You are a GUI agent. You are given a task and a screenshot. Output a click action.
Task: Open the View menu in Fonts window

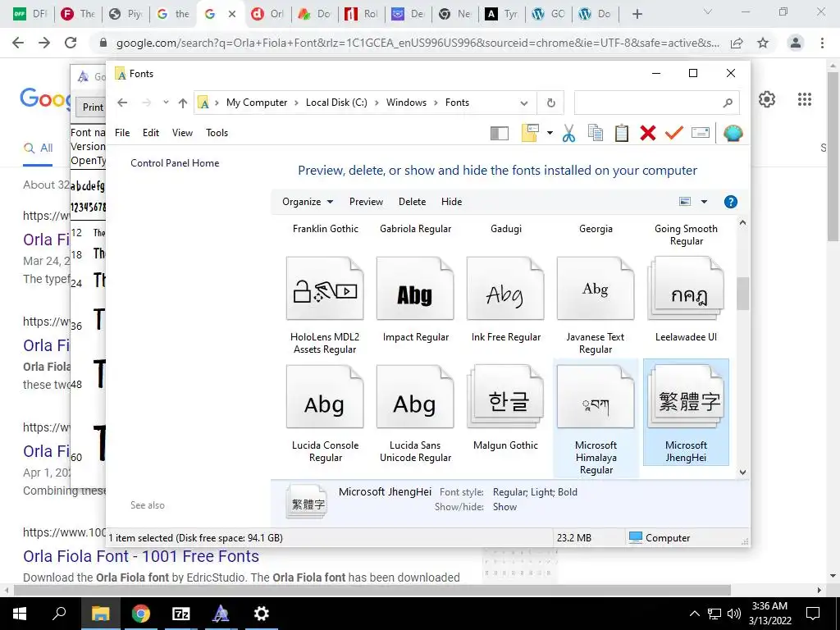point(182,132)
